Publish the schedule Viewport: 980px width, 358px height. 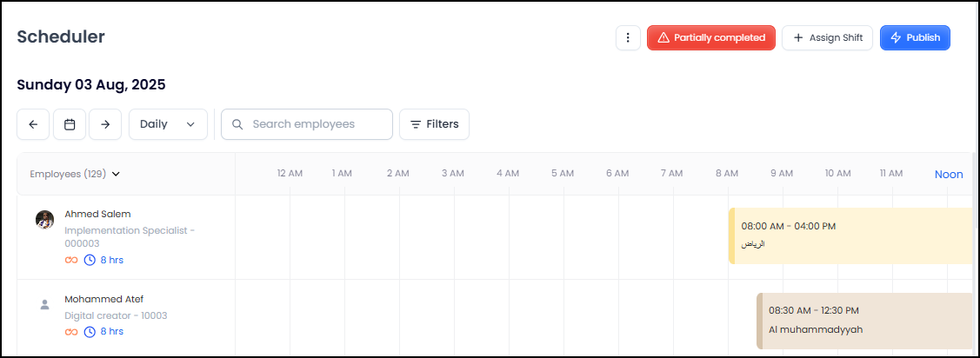915,38
